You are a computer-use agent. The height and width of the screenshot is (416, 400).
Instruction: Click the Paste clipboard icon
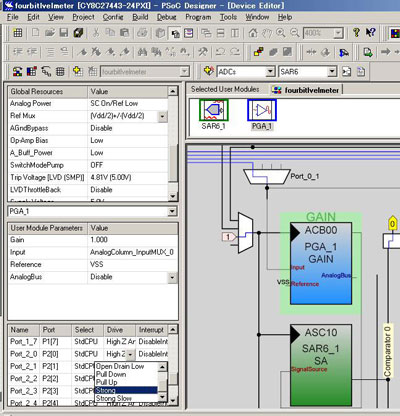(124, 33)
